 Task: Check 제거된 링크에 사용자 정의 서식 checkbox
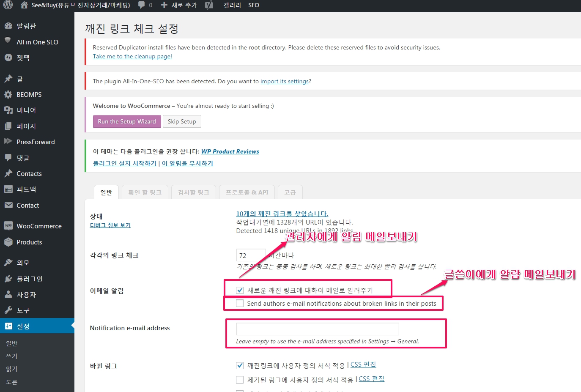coord(240,380)
